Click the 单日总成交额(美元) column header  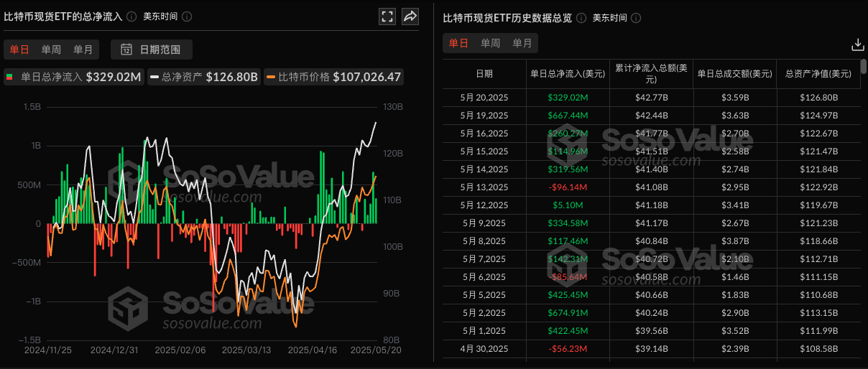(734, 73)
